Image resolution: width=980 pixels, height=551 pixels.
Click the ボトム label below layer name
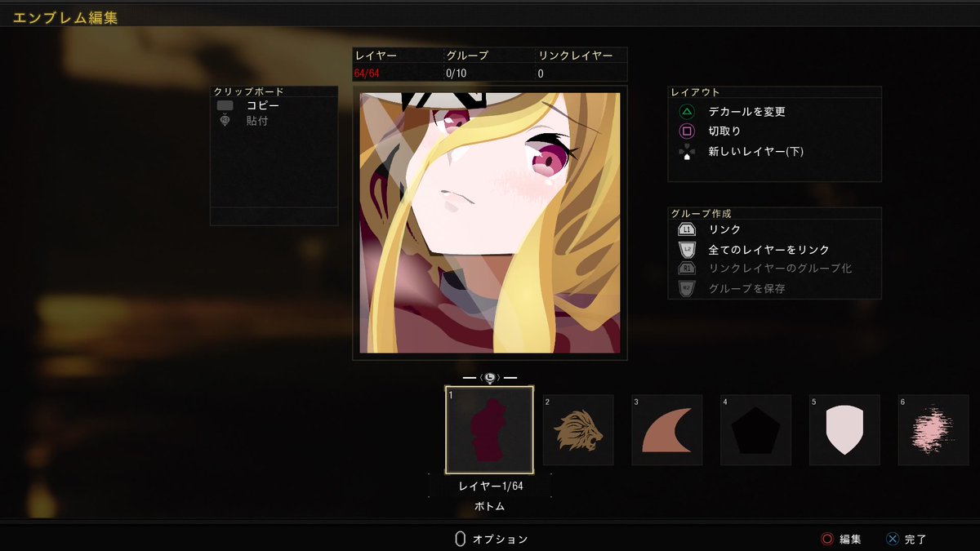(490, 506)
